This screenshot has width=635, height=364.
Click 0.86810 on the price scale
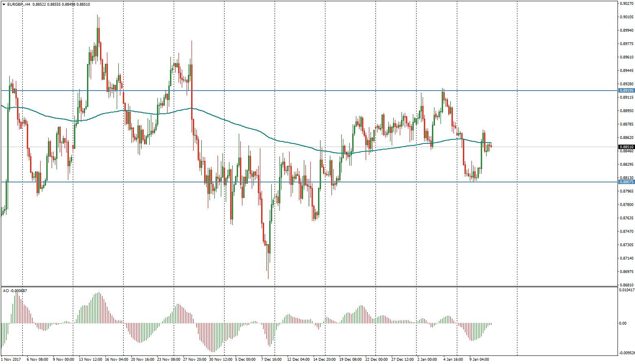(627, 285)
